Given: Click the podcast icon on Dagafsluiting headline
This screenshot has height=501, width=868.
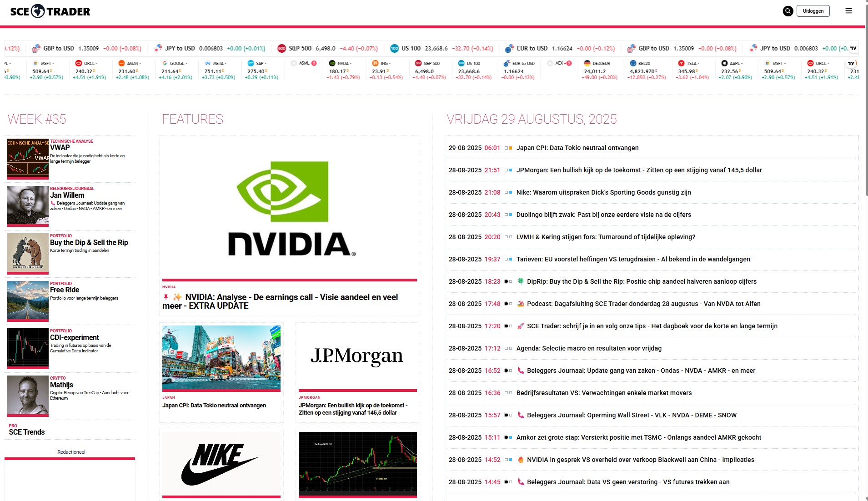Looking at the screenshot, I should tap(521, 304).
